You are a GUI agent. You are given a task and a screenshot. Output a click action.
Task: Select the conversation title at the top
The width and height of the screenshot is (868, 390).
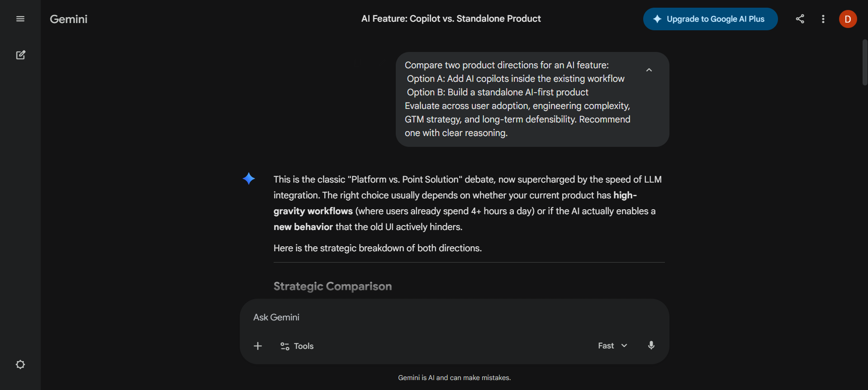pos(451,19)
